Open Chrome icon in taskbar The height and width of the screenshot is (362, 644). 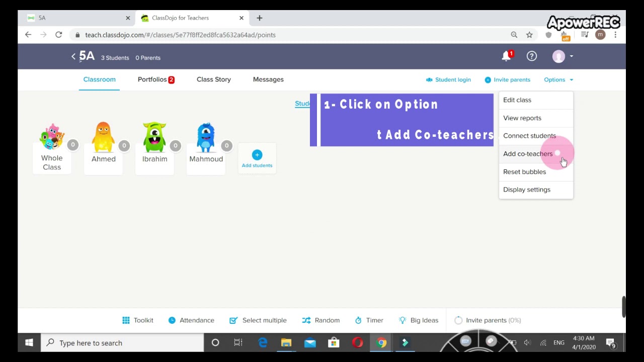tap(381, 343)
